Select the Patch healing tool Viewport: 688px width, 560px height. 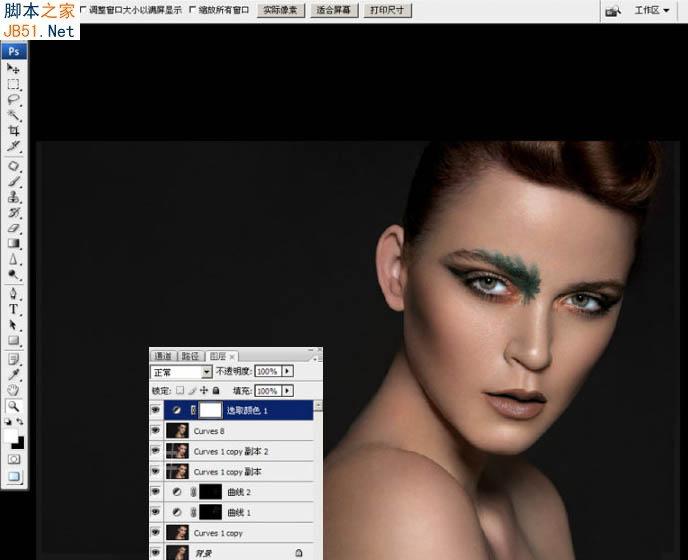[14, 166]
